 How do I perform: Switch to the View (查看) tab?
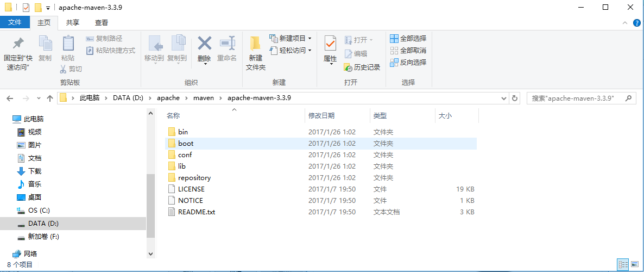(x=102, y=22)
